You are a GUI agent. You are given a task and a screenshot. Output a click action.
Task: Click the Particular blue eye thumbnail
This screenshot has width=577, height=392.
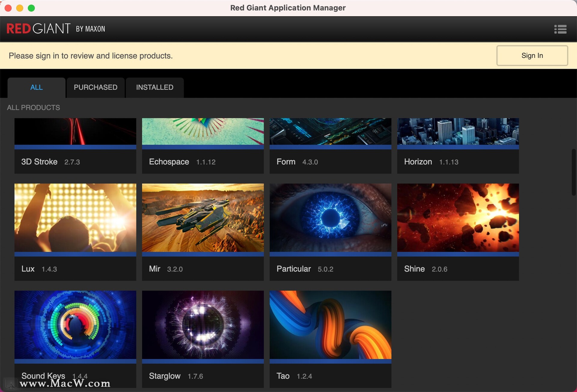[330, 218]
